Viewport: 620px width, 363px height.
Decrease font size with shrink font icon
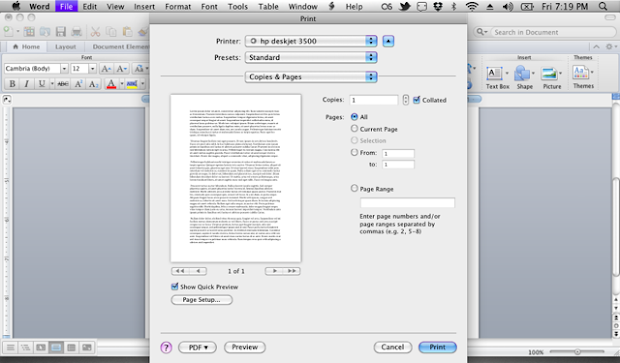(x=121, y=69)
